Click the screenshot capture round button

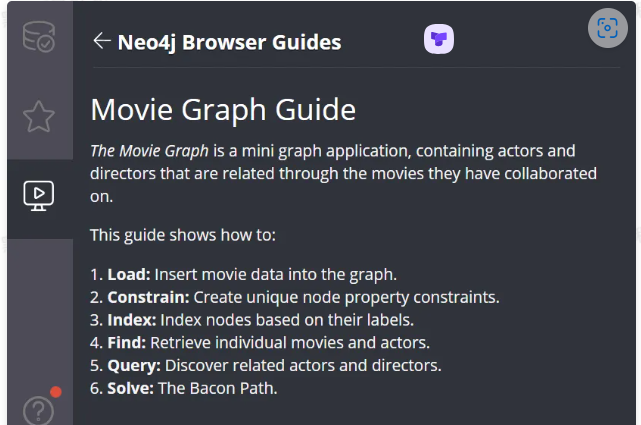607,28
